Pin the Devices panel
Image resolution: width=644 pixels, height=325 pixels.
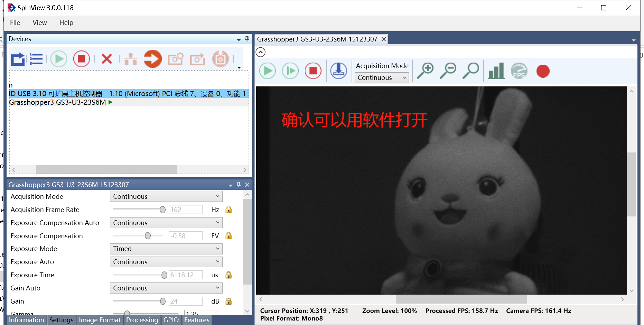(247, 39)
